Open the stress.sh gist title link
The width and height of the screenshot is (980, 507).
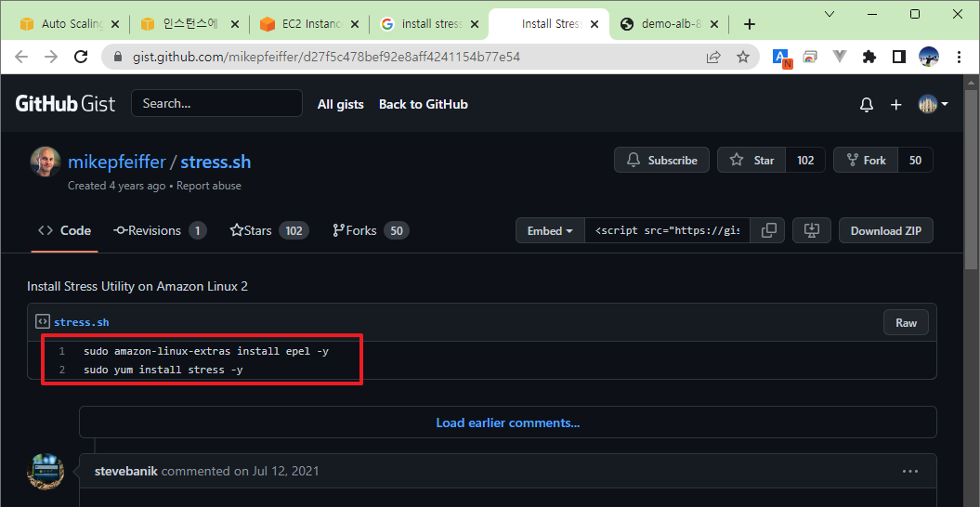pos(216,162)
